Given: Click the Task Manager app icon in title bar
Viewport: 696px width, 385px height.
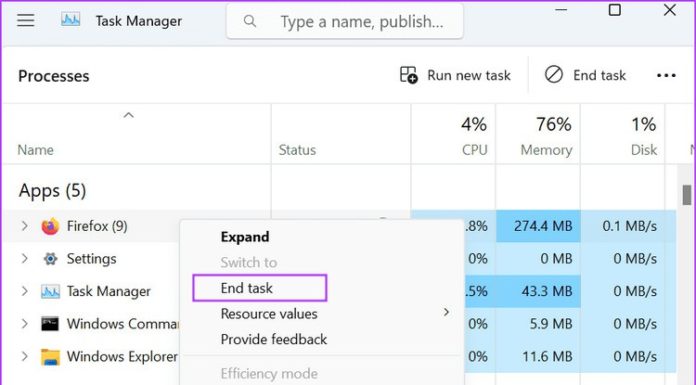Looking at the screenshot, I should 71,20.
